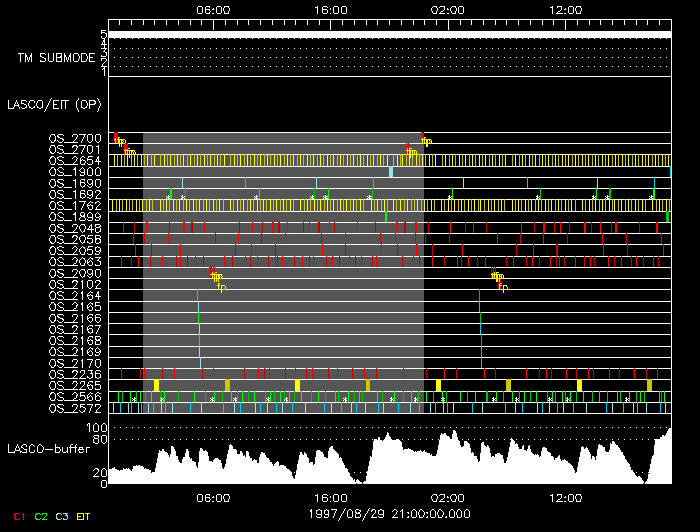
Task: Click the light blue block in OS_1900 row
Action: (x=390, y=172)
